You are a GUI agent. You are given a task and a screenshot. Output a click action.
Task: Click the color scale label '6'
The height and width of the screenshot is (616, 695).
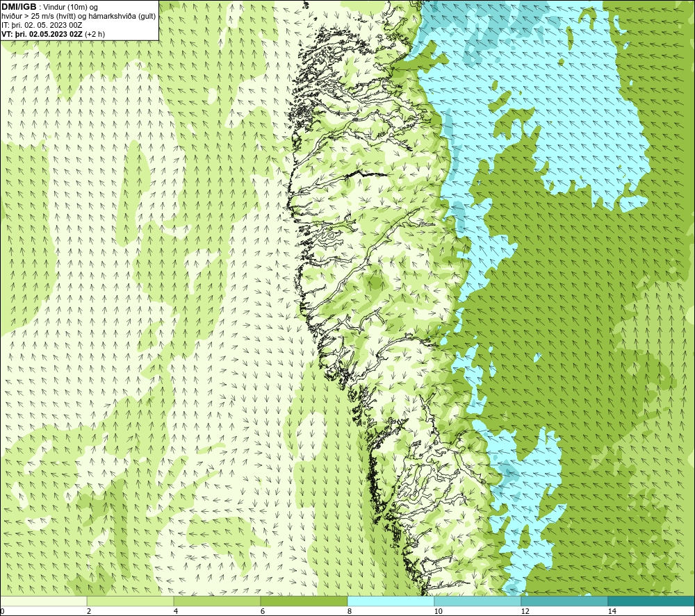coord(263,611)
